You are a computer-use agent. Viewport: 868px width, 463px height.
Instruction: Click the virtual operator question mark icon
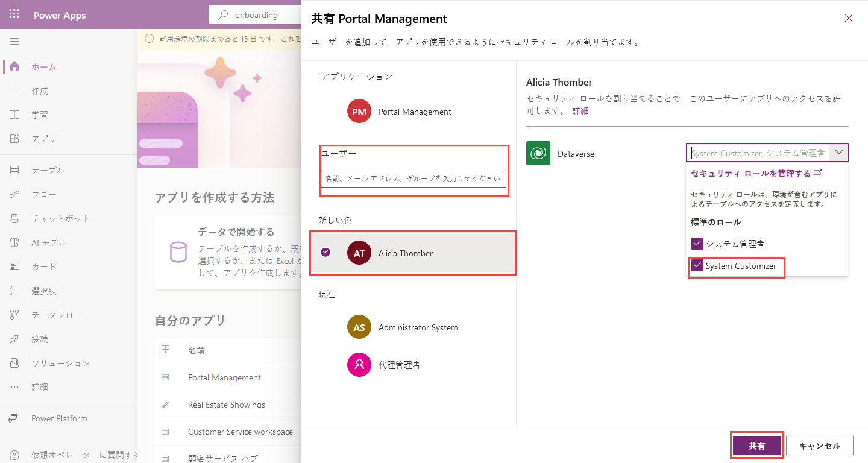point(14,455)
